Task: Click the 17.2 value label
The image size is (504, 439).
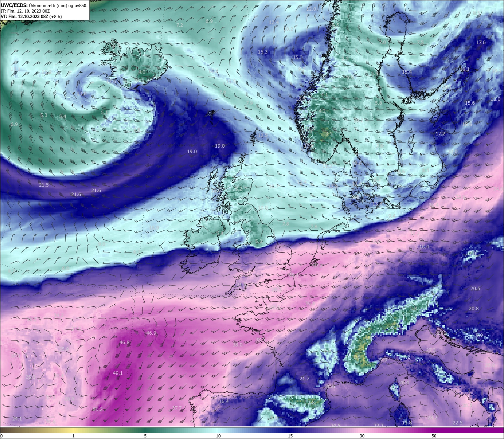Action: tap(440, 133)
